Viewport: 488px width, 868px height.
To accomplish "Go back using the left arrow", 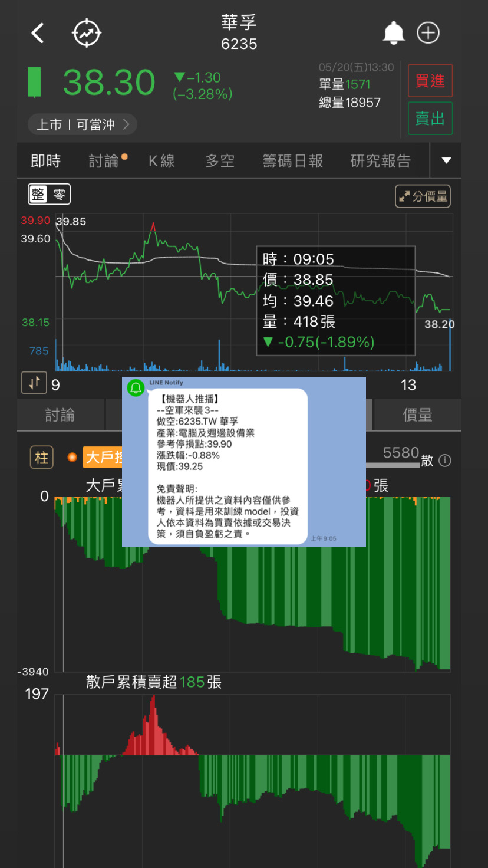I will pyautogui.click(x=38, y=33).
